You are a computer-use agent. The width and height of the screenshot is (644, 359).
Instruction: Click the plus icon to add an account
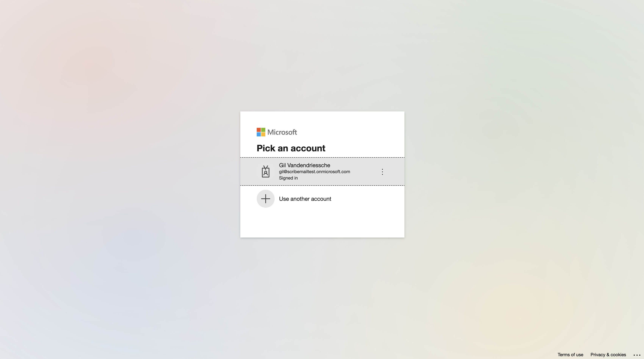(x=265, y=199)
